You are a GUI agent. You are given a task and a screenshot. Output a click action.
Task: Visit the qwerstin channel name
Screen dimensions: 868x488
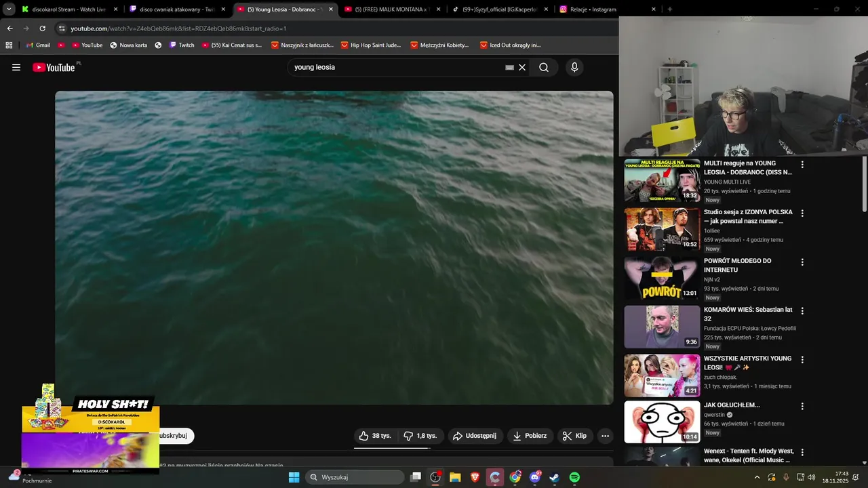[714, 415]
